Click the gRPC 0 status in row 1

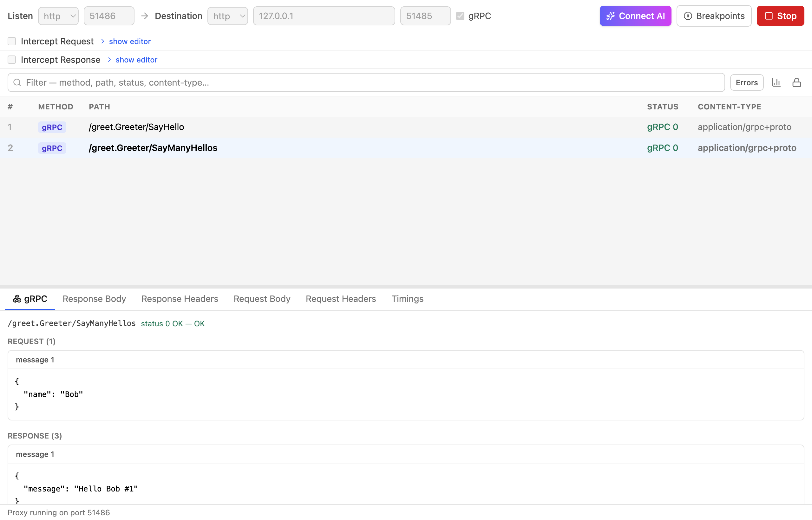pos(662,127)
